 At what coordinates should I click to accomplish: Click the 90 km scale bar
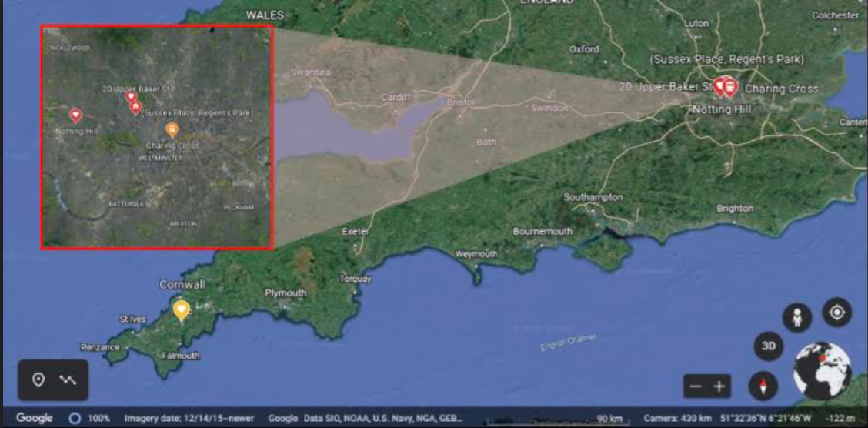(x=610, y=419)
